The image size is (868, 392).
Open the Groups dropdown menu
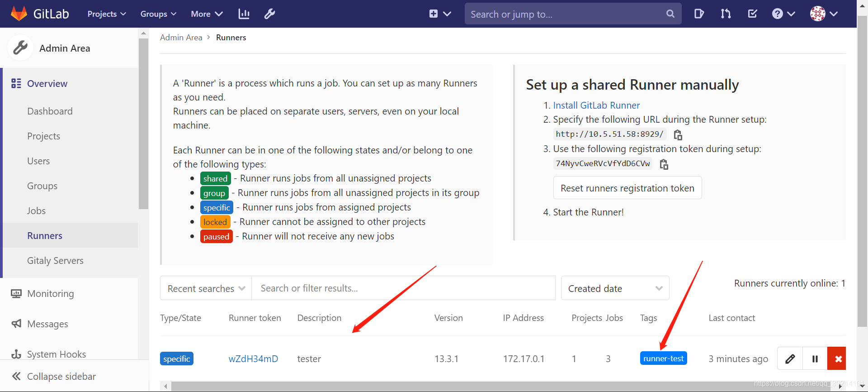point(158,14)
